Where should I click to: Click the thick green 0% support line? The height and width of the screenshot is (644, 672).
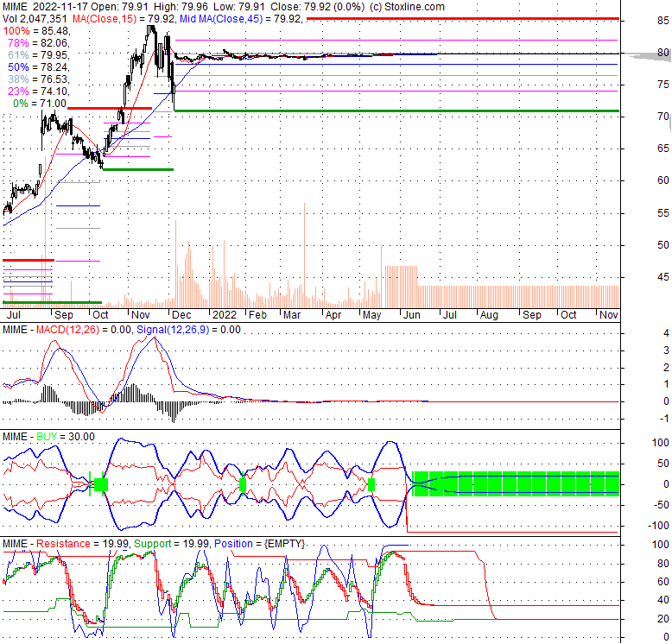(396, 110)
